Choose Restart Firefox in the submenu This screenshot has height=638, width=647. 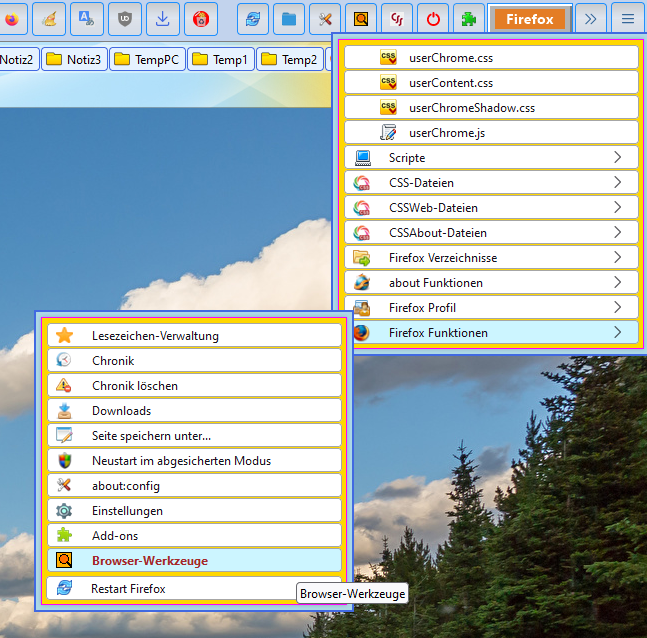(194, 589)
